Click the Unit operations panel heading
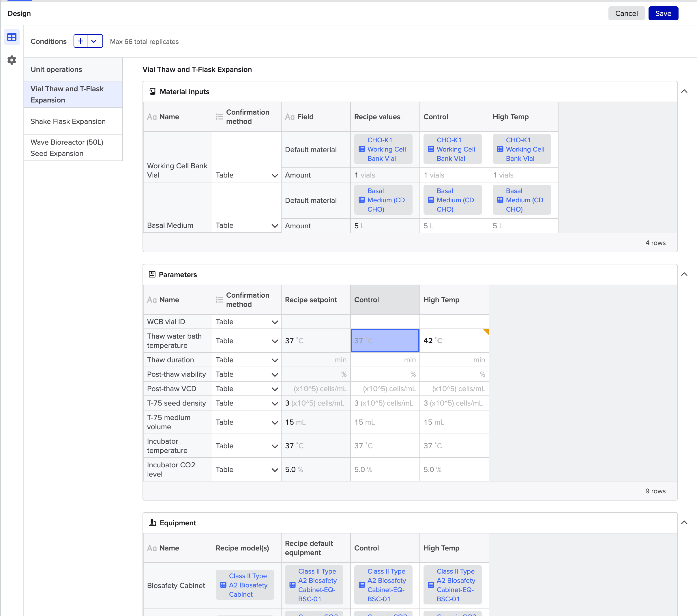Screen dimensions: 697x616 [x=56, y=69]
